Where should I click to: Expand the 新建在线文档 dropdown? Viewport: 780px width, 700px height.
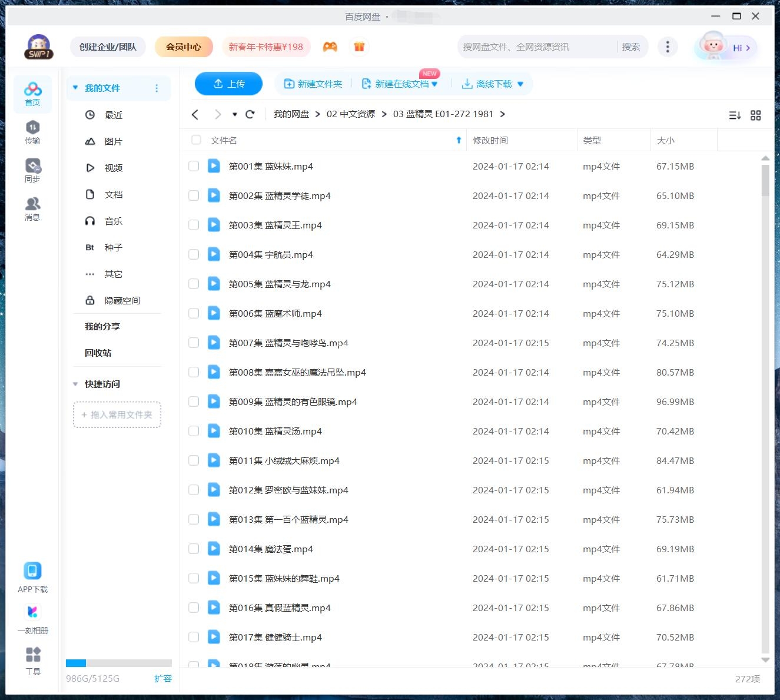coord(436,84)
